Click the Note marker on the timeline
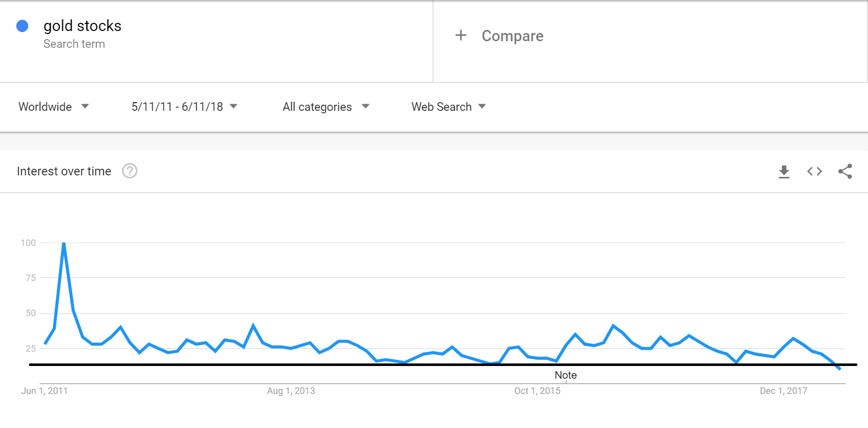868x428 pixels. point(566,375)
